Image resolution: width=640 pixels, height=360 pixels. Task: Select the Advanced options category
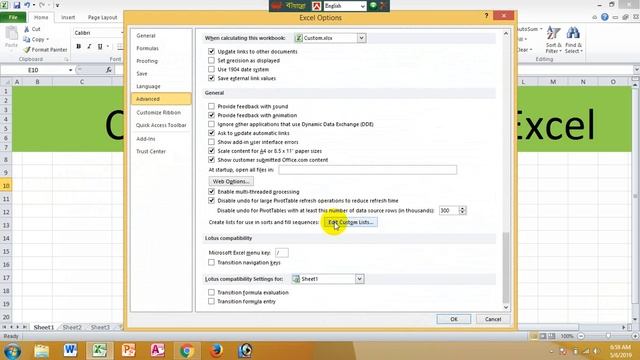[161, 99]
